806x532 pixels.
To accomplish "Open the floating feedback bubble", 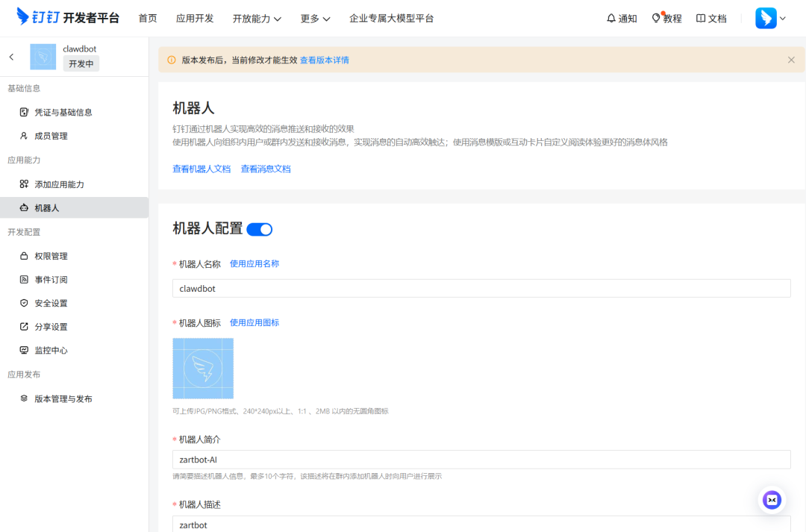I will coord(771,500).
